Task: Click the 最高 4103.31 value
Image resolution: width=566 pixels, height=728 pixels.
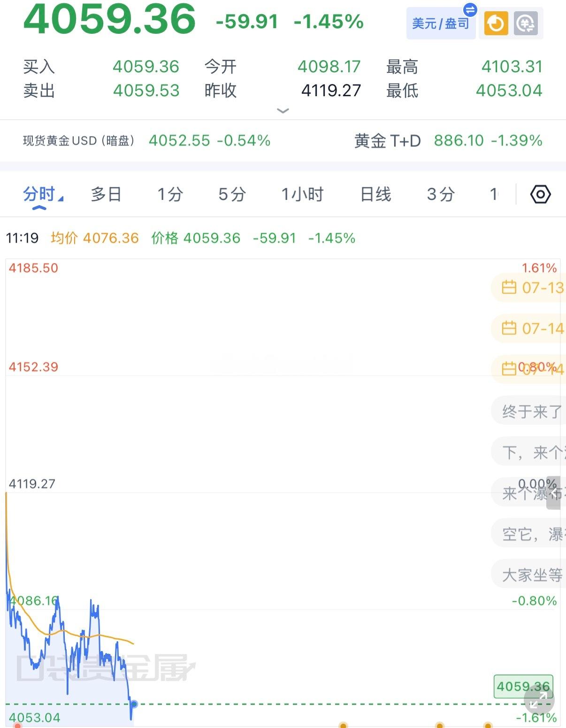Action: point(512,67)
